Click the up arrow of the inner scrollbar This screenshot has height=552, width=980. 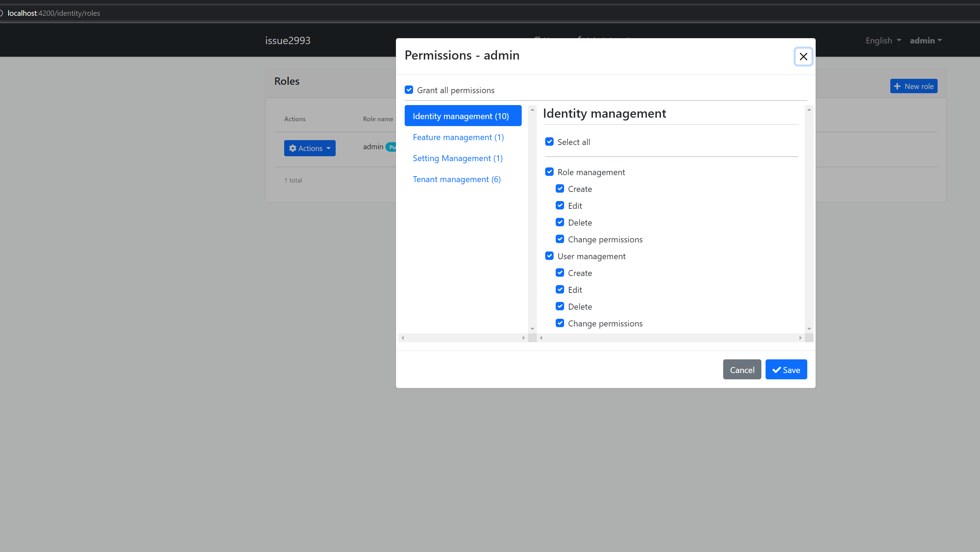pos(532,110)
